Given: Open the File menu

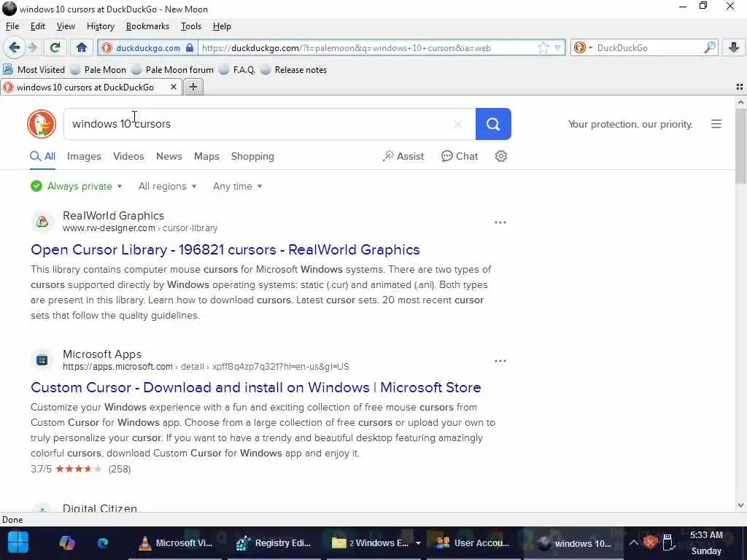Looking at the screenshot, I should tap(12, 26).
